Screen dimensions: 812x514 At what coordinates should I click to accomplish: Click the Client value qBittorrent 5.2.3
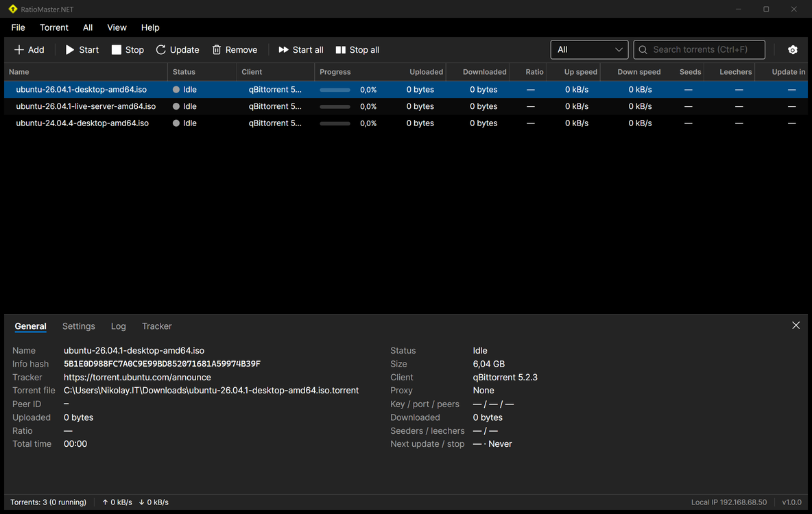pyautogui.click(x=505, y=378)
